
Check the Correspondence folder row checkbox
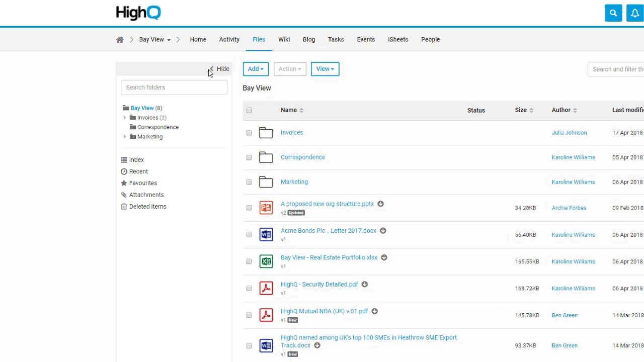pos(249,157)
